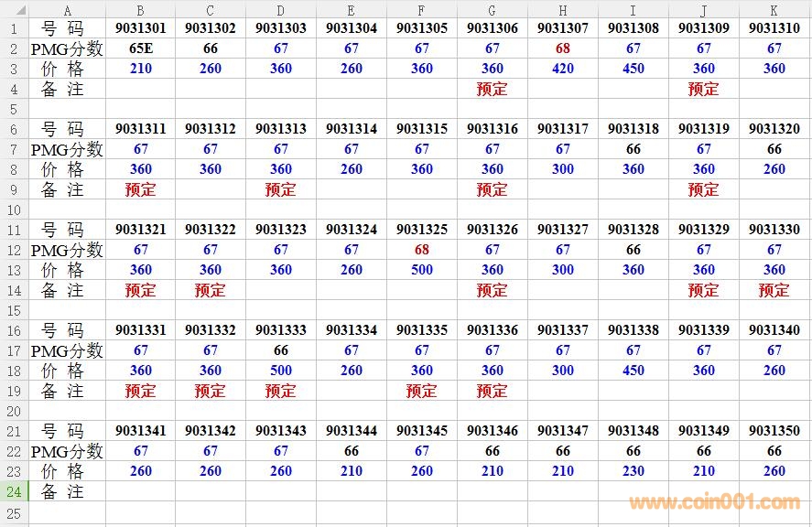Viewport: 812px width, 527px height.
Task: Click the red 68 score under 9031307
Action: (x=563, y=48)
